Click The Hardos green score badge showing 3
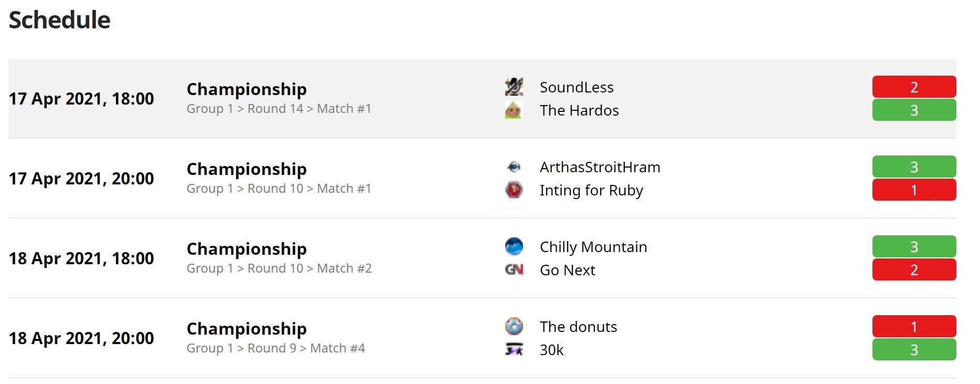980x384 pixels. click(x=914, y=110)
